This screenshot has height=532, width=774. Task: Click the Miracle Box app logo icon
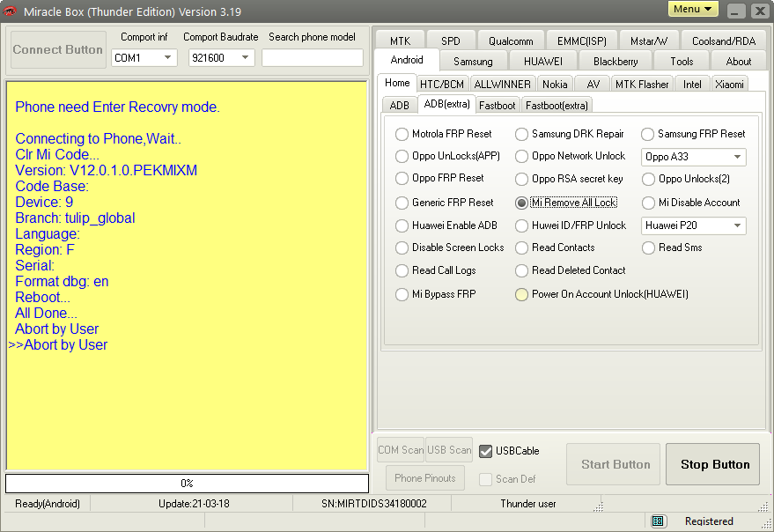click(x=10, y=11)
